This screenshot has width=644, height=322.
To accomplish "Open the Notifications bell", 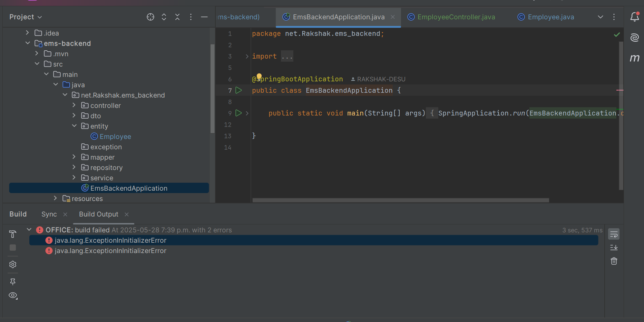I will (634, 17).
